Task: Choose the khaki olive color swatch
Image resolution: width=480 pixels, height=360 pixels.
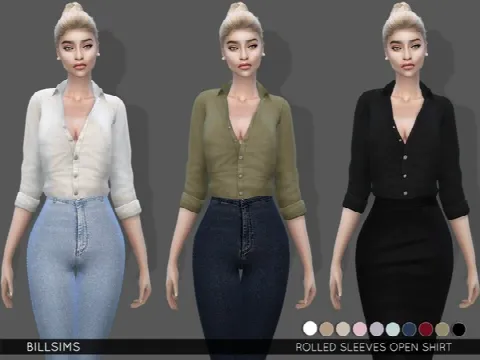Action: click(x=442, y=329)
